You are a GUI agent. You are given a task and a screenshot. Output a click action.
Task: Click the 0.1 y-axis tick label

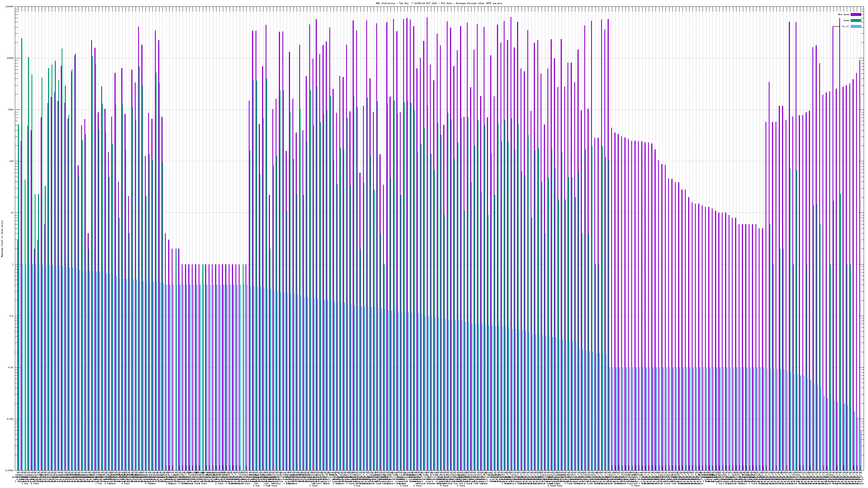click(12, 316)
